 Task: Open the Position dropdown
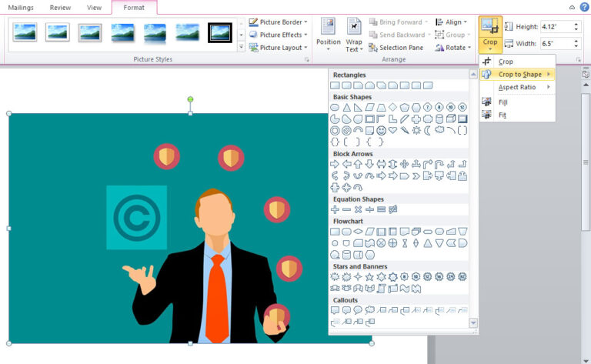point(329,35)
